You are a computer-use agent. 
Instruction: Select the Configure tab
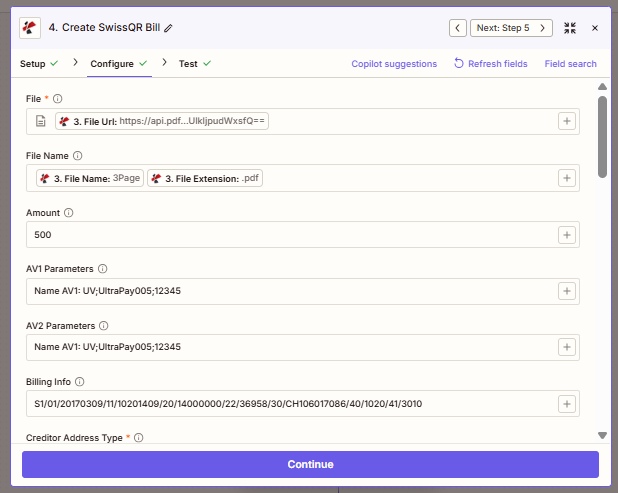[112, 64]
